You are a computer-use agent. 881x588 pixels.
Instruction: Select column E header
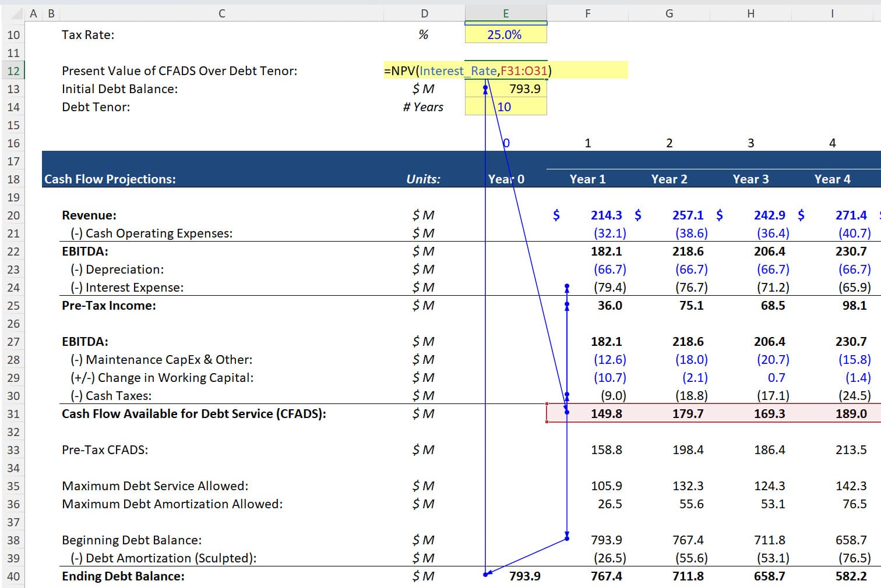[506, 12]
